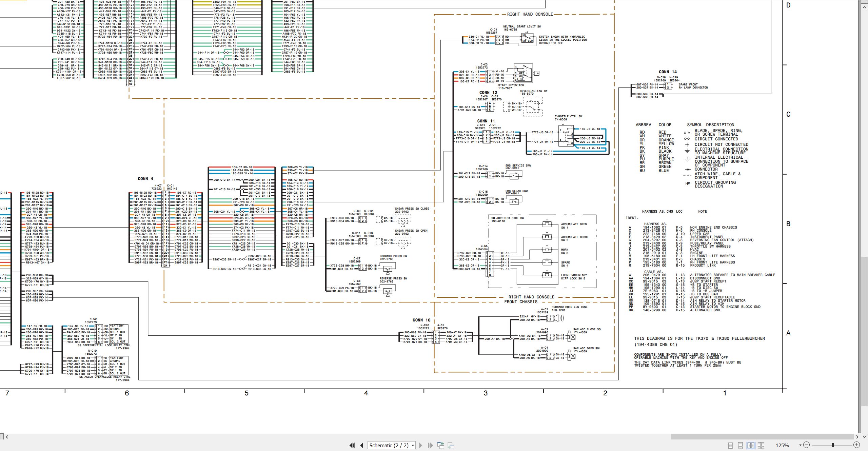Click the REVERSING FAN SW label
Screen dimensions: 868x451
[534, 91]
